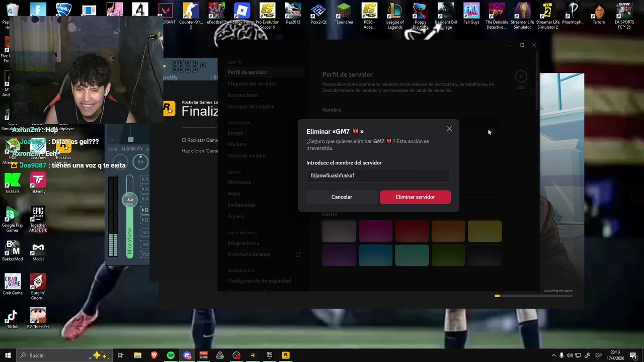Click the ESC close circle in server settings
Screen dimensions: 644x362
tap(521, 76)
